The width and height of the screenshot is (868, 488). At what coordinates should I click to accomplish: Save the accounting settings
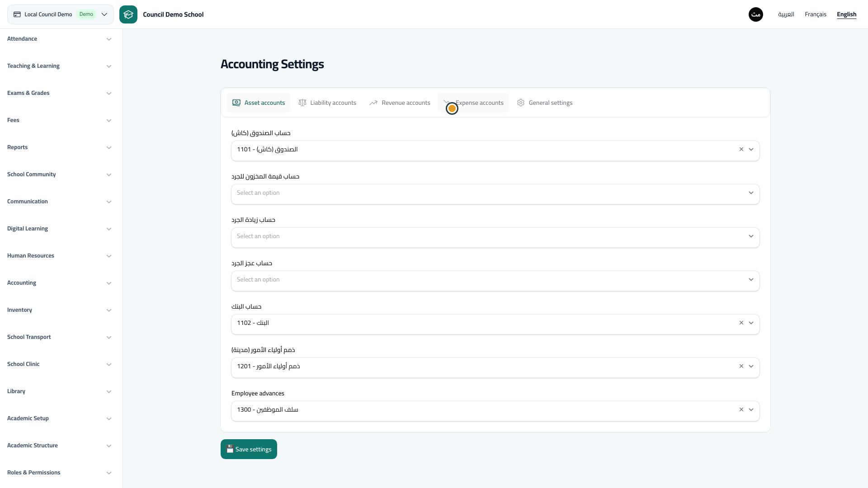coord(249,449)
